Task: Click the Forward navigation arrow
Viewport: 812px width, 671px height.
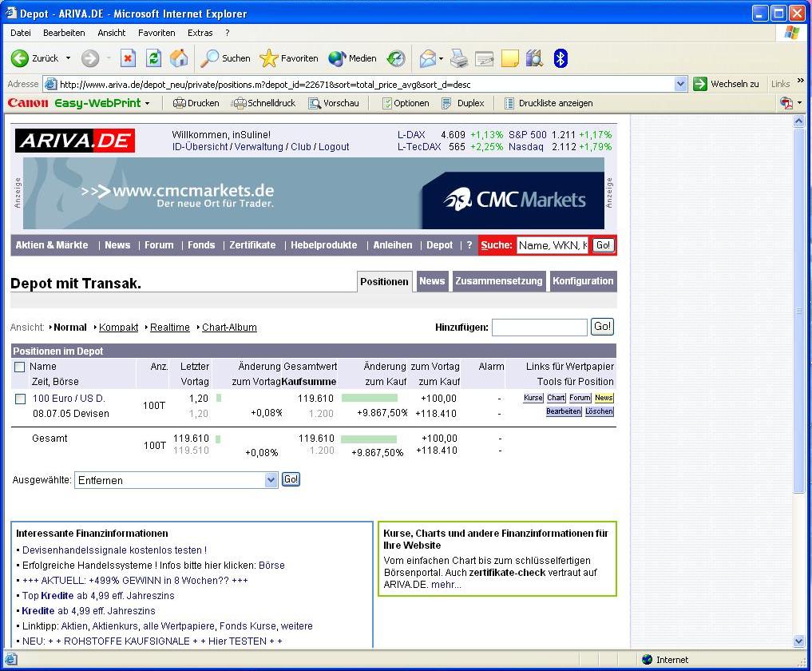Action: coord(90,58)
